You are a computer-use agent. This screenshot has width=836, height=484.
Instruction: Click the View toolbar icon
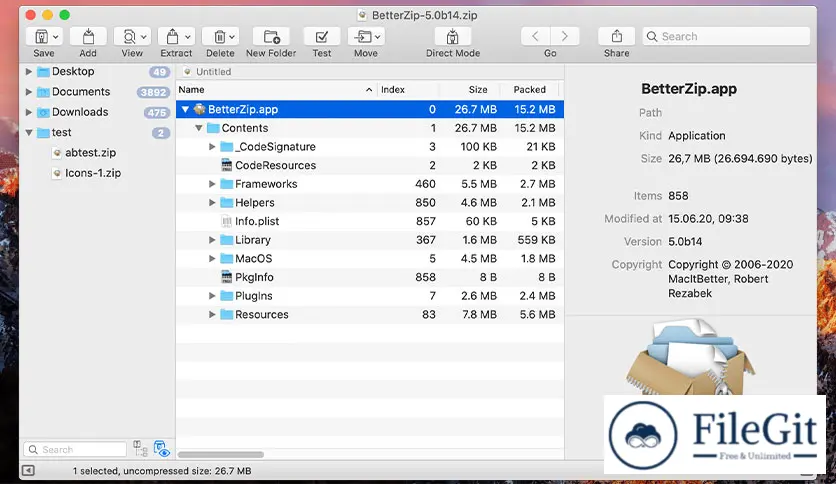(129, 37)
